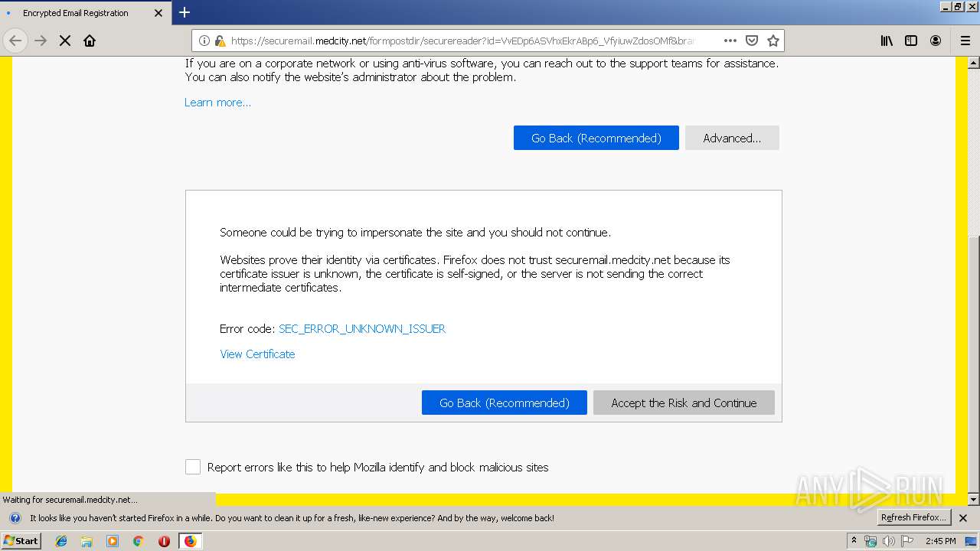Open Windows Explorer from the taskbar
The height and width of the screenshot is (551, 980).
tap(87, 541)
